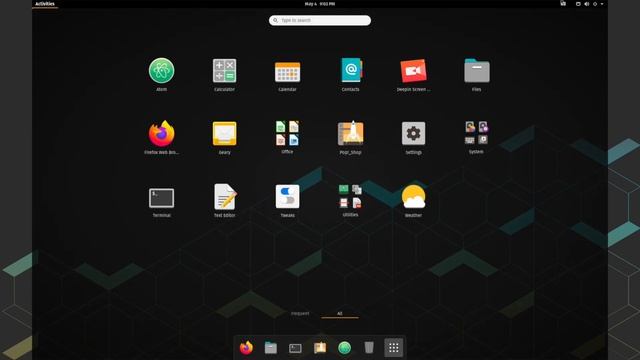The height and width of the screenshot is (360, 640).
Task: Open Trash from the dock
Action: click(369, 348)
